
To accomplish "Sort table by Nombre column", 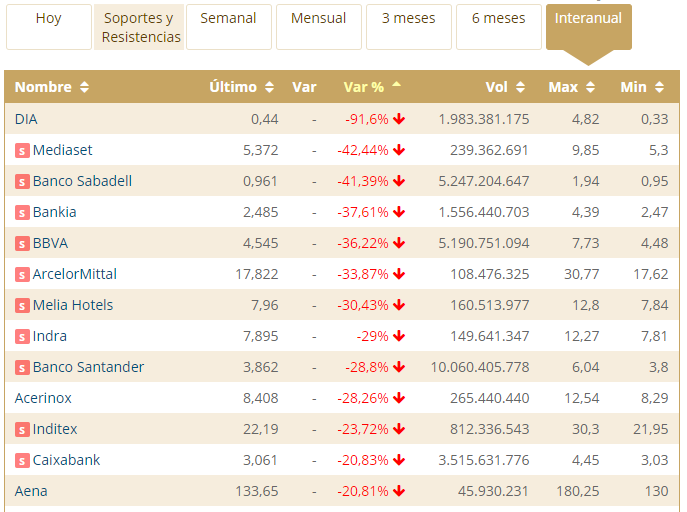I will pyautogui.click(x=51, y=87).
